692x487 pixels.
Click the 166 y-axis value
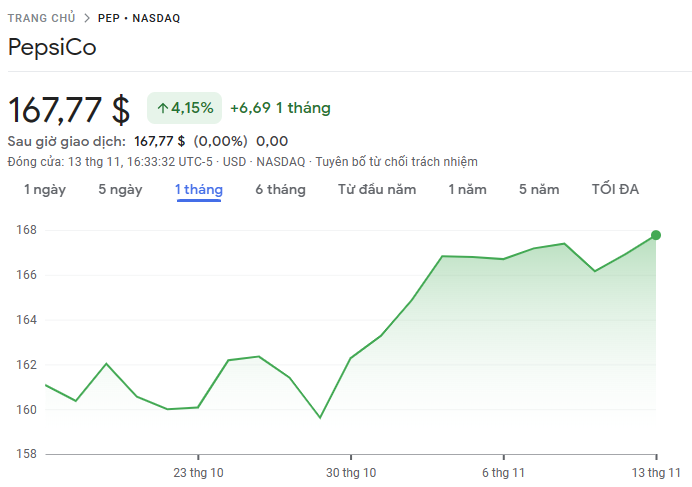[x=26, y=275]
